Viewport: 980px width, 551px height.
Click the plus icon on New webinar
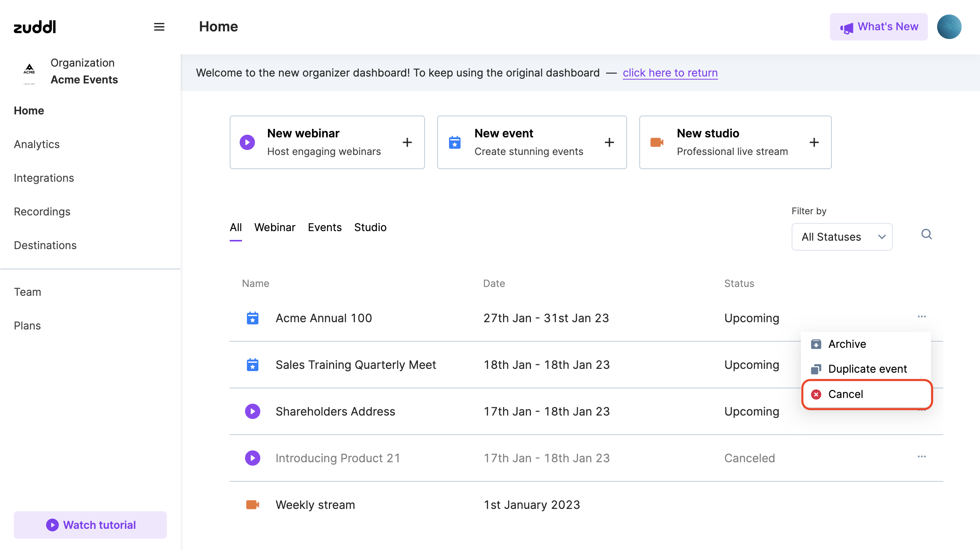pyautogui.click(x=407, y=142)
